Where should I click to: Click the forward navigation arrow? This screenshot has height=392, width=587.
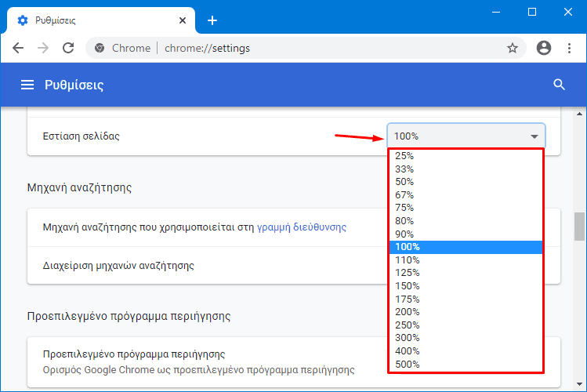click(43, 48)
